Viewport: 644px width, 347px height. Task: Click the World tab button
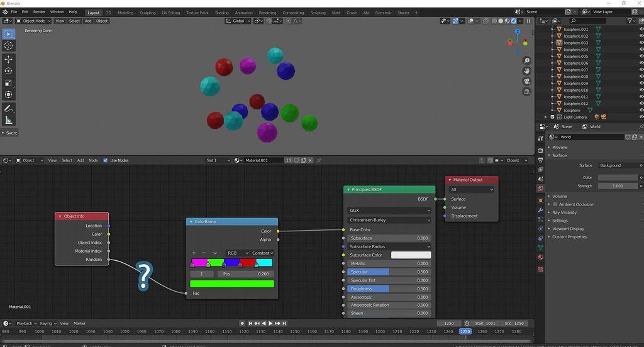click(591, 126)
